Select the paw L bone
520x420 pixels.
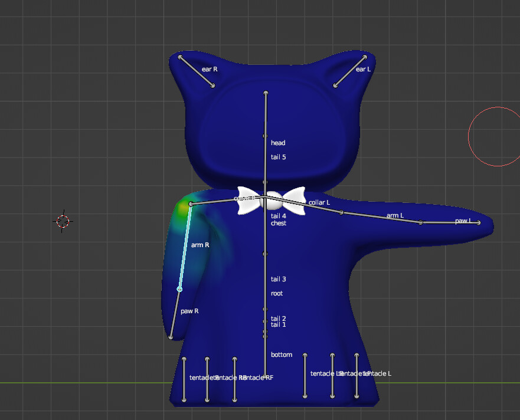pos(450,223)
